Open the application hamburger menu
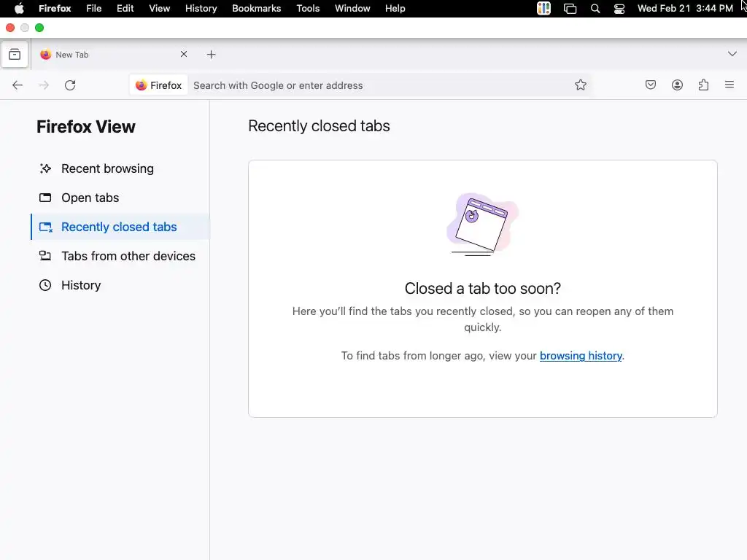747x560 pixels. [729, 85]
